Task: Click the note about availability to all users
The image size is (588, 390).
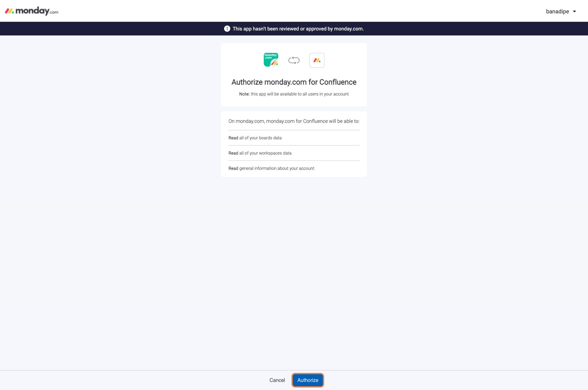Action: tap(294, 94)
